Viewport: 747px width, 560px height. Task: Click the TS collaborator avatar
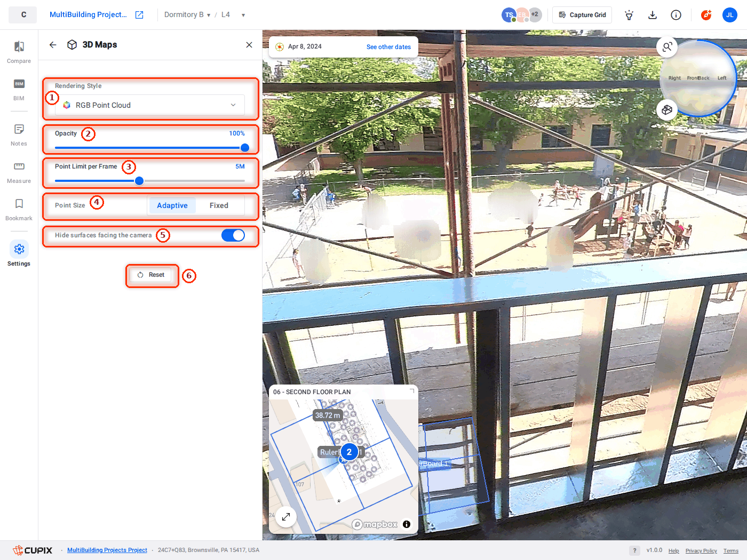tap(508, 15)
